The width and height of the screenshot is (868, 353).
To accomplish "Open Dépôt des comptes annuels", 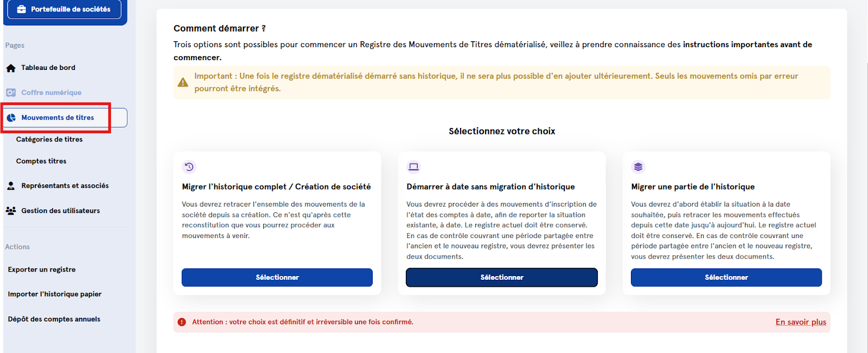I will click(54, 319).
